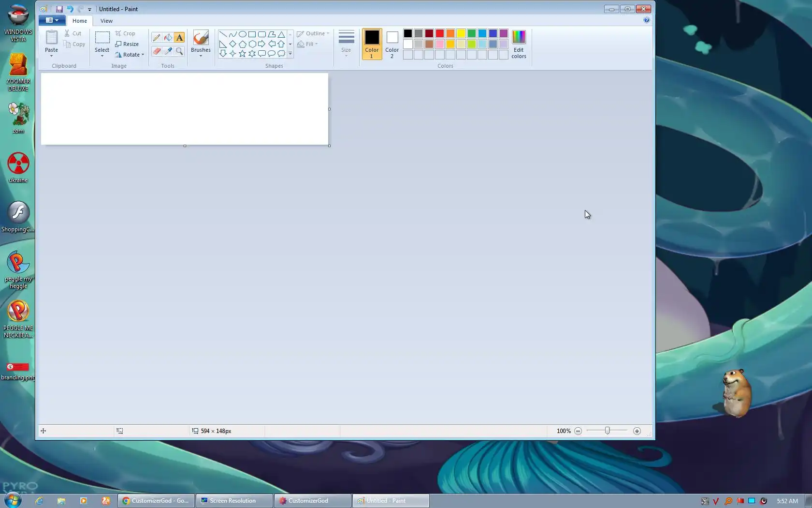
Task: Open Paint Help question mark icon
Action: pyautogui.click(x=646, y=20)
